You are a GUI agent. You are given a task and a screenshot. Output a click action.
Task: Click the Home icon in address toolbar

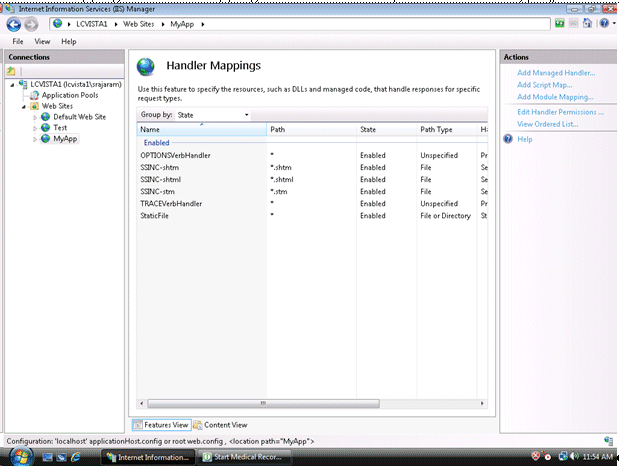(x=587, y=23)
